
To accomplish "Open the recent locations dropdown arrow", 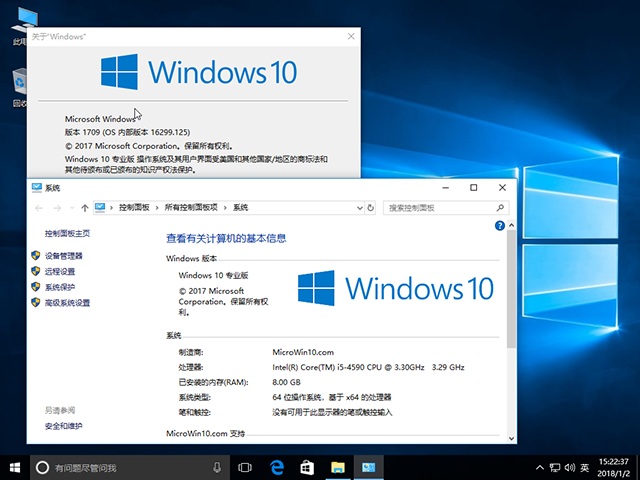I will (x=72, y=208).
